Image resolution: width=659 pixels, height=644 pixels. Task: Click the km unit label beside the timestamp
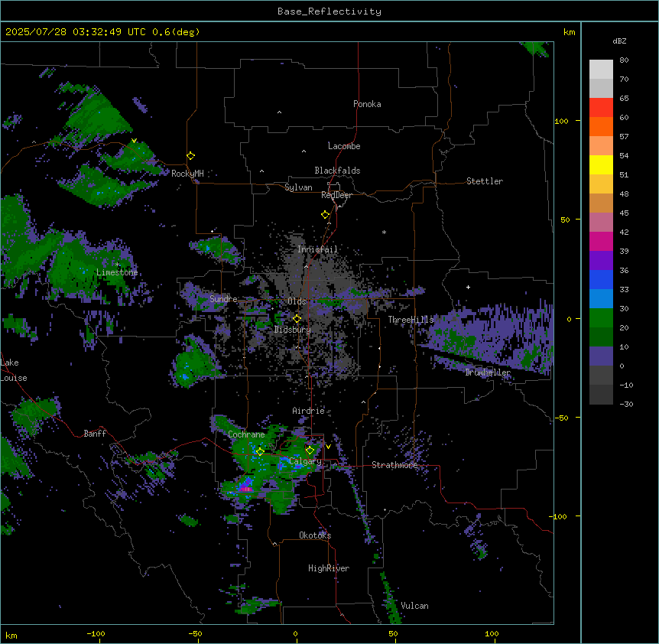[x=569, y=32]
